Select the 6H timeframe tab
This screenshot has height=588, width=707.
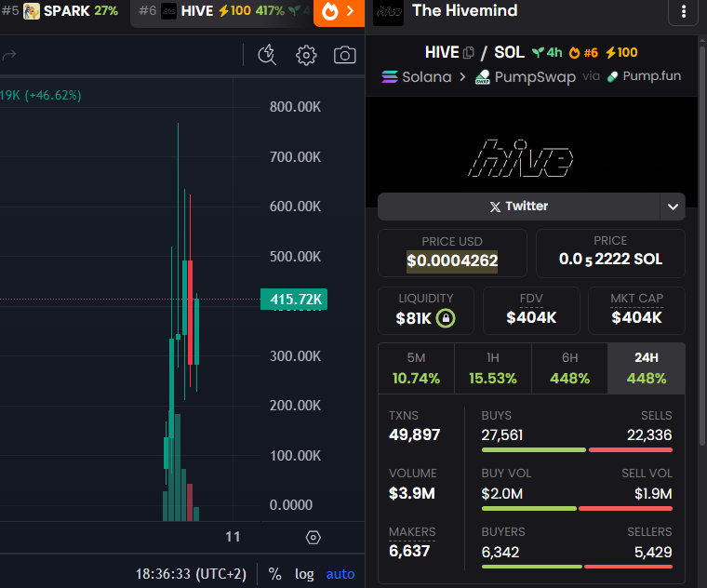569,368
